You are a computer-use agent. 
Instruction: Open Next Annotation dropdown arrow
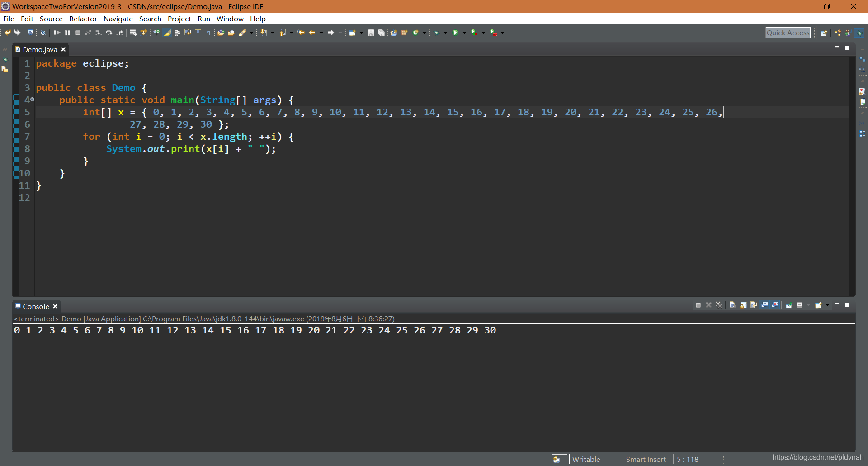click(273, 33)
